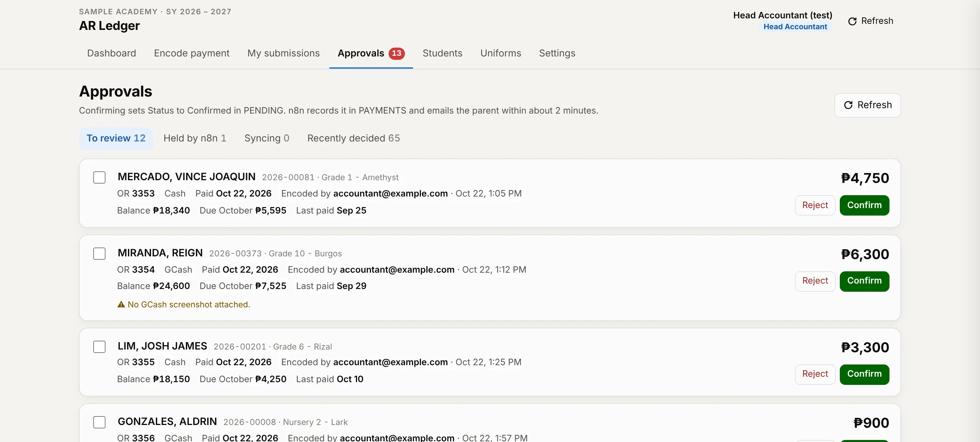Click student name MERCADO, VINCE JOAQUIN
This screenshot has height=442, width=980.
tap(186, 177)
